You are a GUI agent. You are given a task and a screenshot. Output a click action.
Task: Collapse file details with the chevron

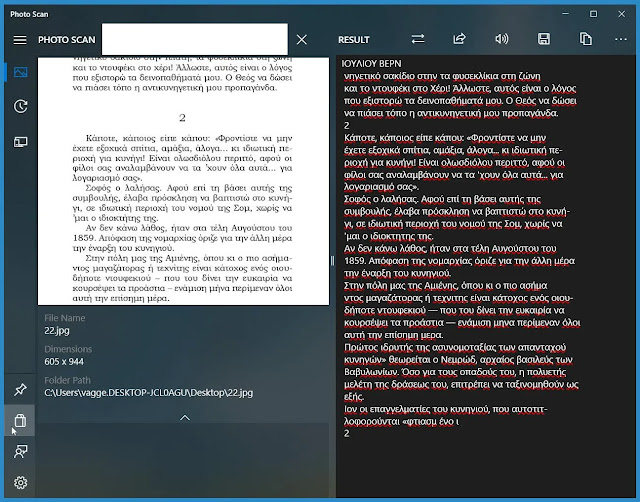point(185,418)
